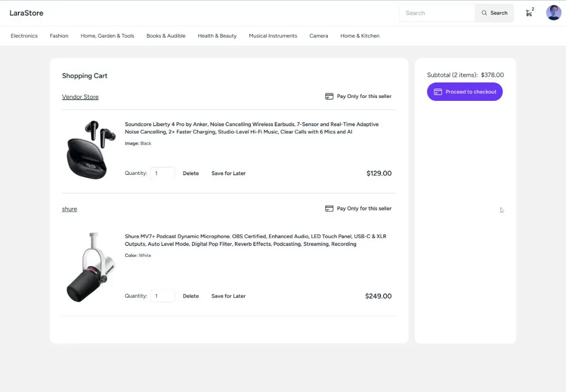The height and width of the screenshot is (392, 566).
Task: Open the Vendor Store seller page
Action: click(80, 97)
